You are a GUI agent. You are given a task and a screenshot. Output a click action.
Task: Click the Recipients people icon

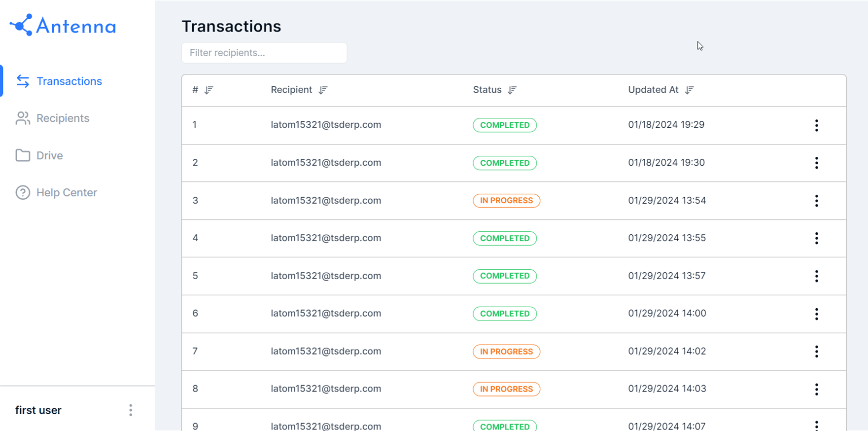coord(23,118)
